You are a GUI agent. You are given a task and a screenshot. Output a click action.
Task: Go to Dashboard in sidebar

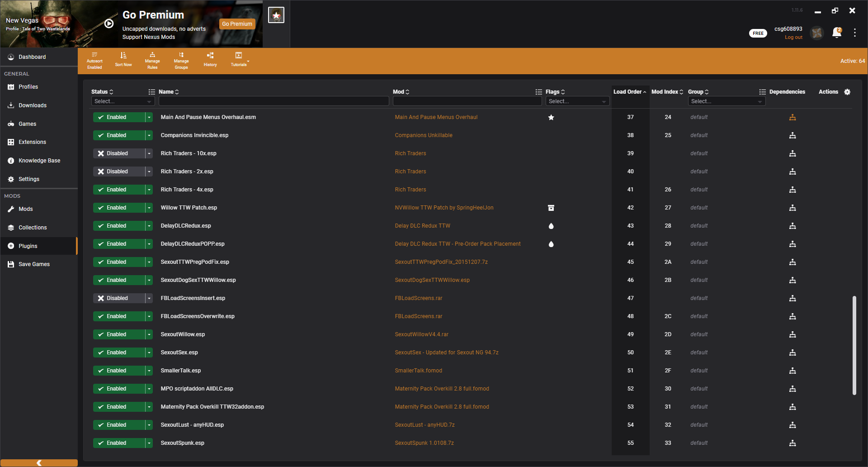point(39,57)
